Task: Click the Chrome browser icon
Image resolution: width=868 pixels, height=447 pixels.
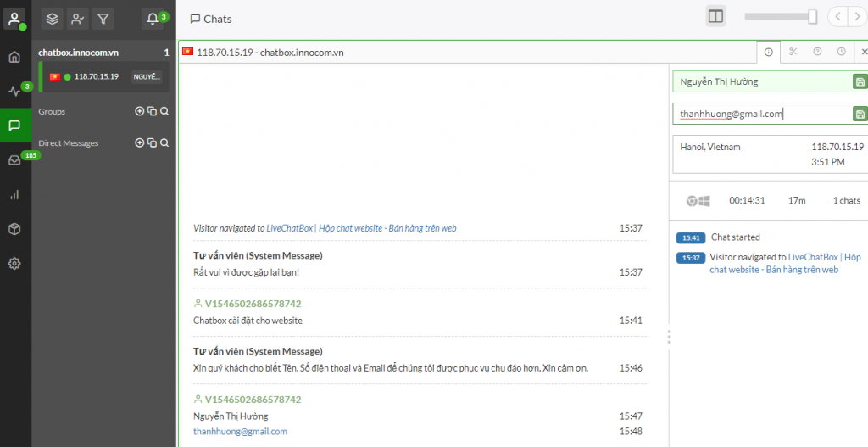Action: click(692, 201)
